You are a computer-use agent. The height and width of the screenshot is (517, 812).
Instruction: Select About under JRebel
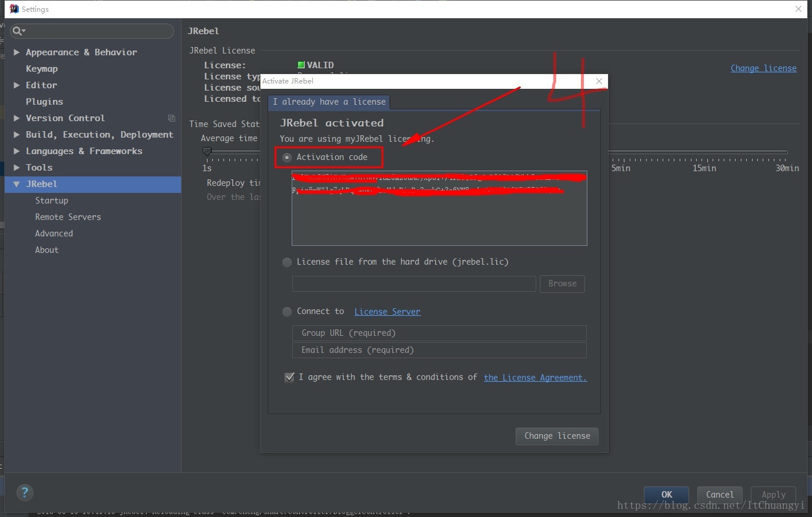[x=47, y=250]
